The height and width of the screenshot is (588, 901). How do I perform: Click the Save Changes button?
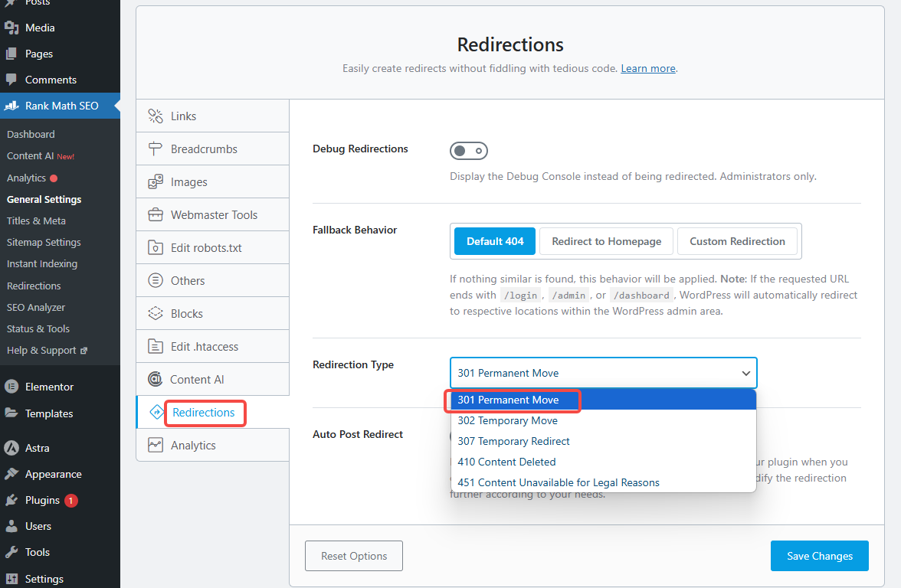coord(819,556)
